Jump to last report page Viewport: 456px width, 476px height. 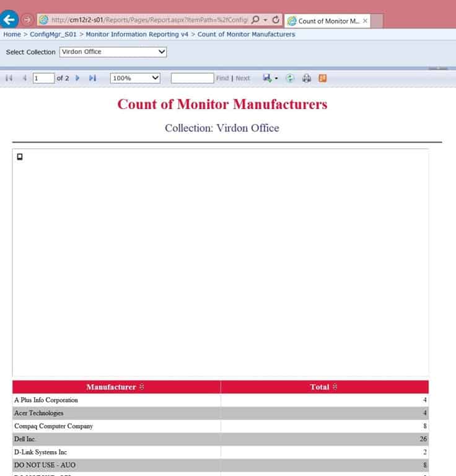pos(92,78)
